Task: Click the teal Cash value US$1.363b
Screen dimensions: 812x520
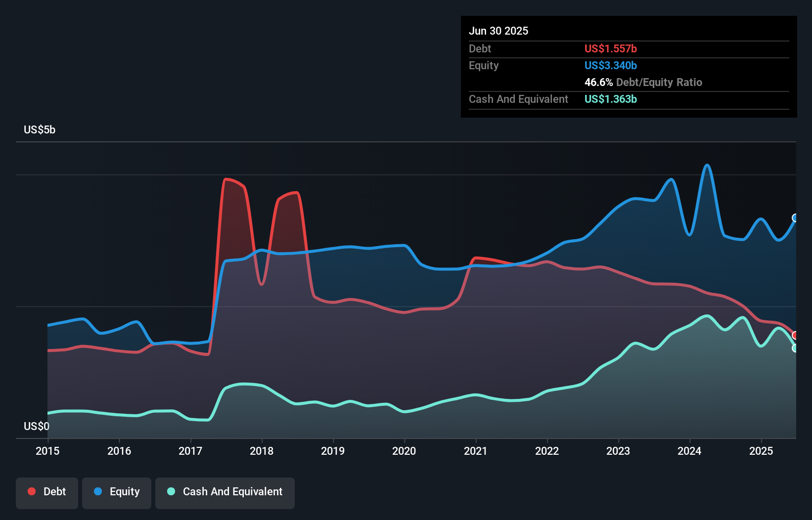Action: (611, 99)
